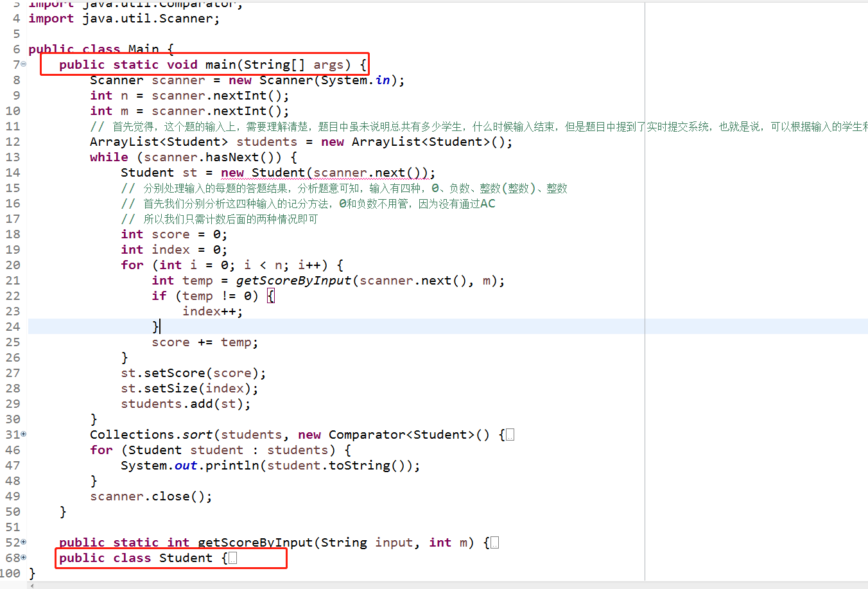Click the horizontal scrollbar left arrow
Screen dimensions: 868x589
click(x=32, y=585)
